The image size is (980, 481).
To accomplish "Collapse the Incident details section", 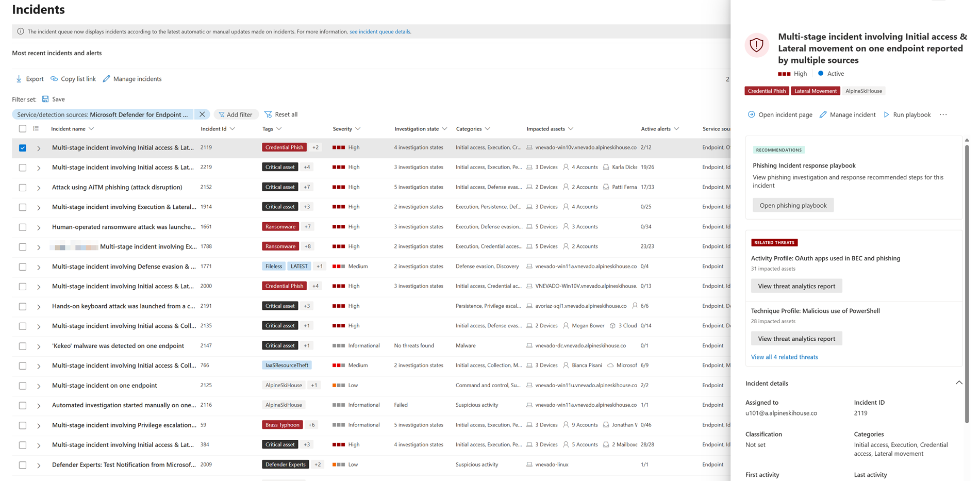I will (x=958, y=383).
